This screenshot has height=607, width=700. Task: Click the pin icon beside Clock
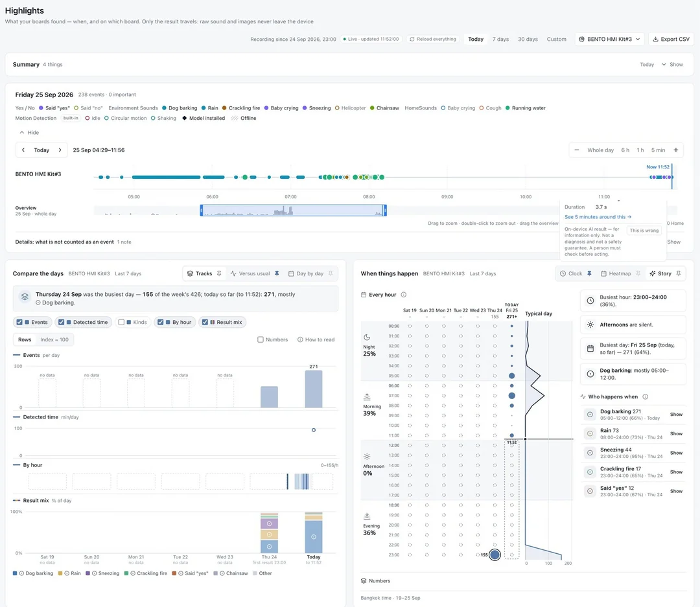pos(589,273)
